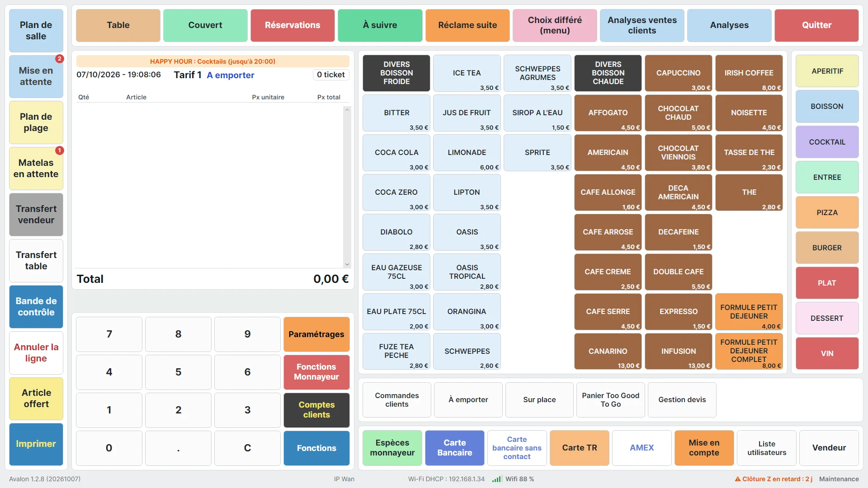868x488 pixels.
Task: Switch to DESSERT category
Action: 827,318
